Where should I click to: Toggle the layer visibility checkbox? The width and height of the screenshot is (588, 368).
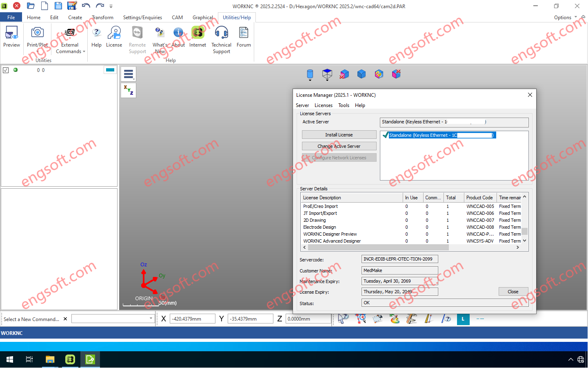tap(6, 70)
